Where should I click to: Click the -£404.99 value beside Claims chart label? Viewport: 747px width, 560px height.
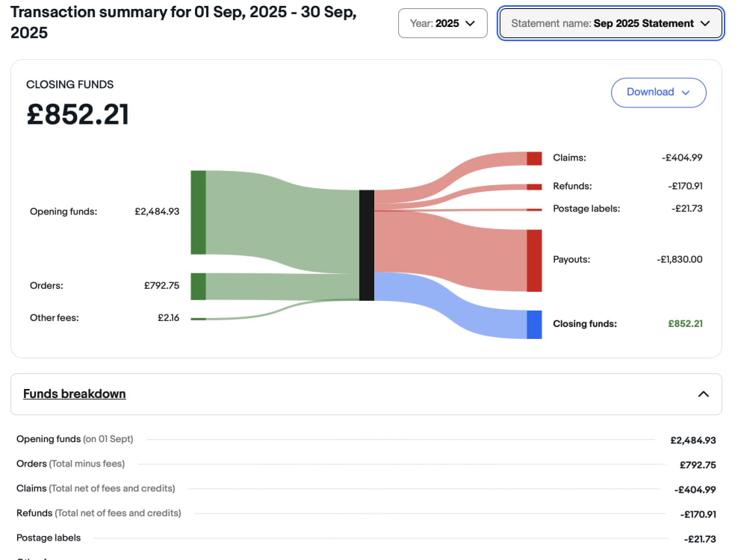[682, 158]
